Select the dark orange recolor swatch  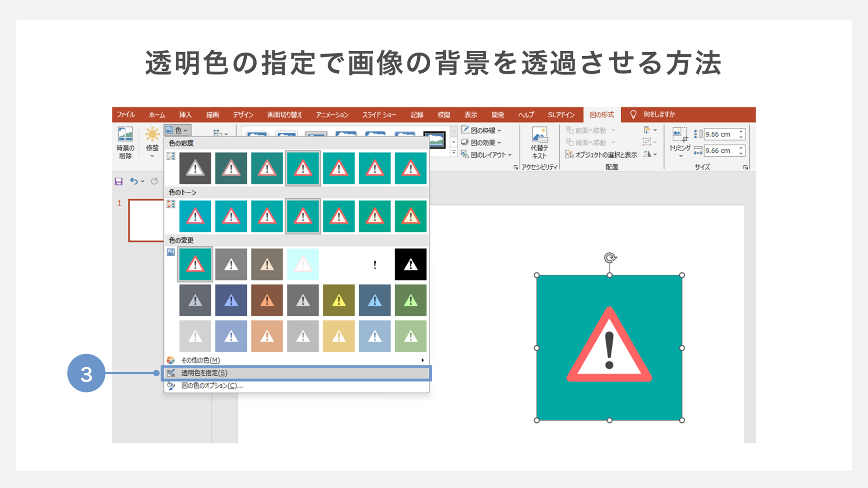click(x=267, y=301)
